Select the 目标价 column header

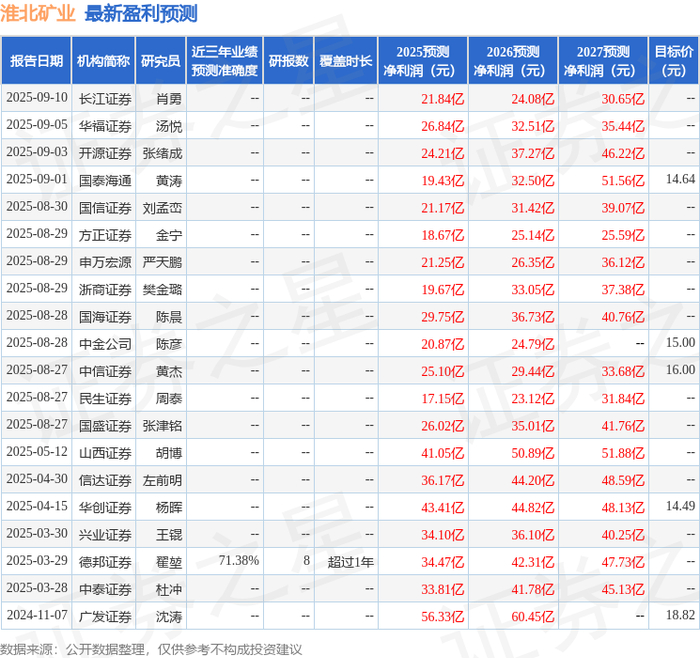673,61
